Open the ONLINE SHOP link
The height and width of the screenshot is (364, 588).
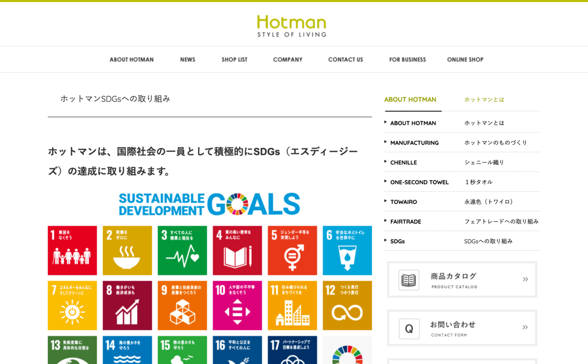pos(465,60)
